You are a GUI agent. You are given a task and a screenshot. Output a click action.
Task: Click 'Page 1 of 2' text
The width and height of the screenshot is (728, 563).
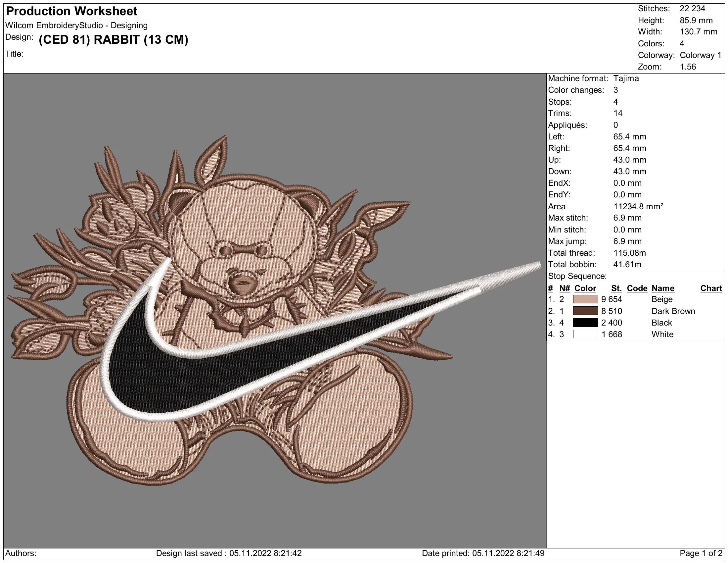[700, 553]
